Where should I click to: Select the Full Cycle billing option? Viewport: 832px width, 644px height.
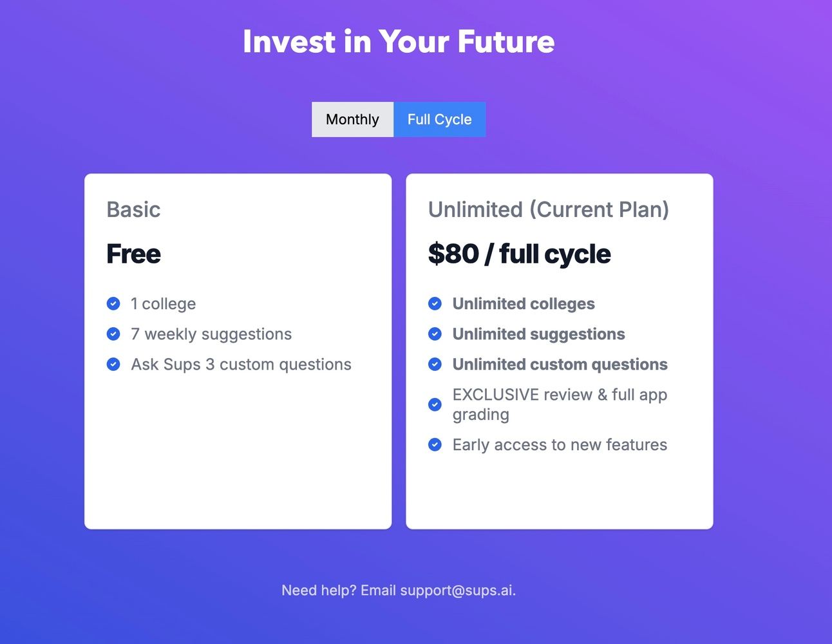[440, 119]
